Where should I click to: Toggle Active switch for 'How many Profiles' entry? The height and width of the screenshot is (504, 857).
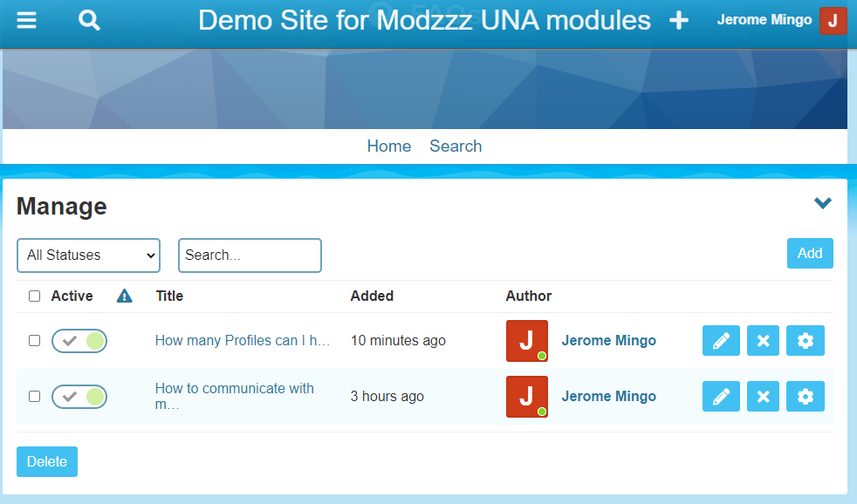click(x=79, y=341)
